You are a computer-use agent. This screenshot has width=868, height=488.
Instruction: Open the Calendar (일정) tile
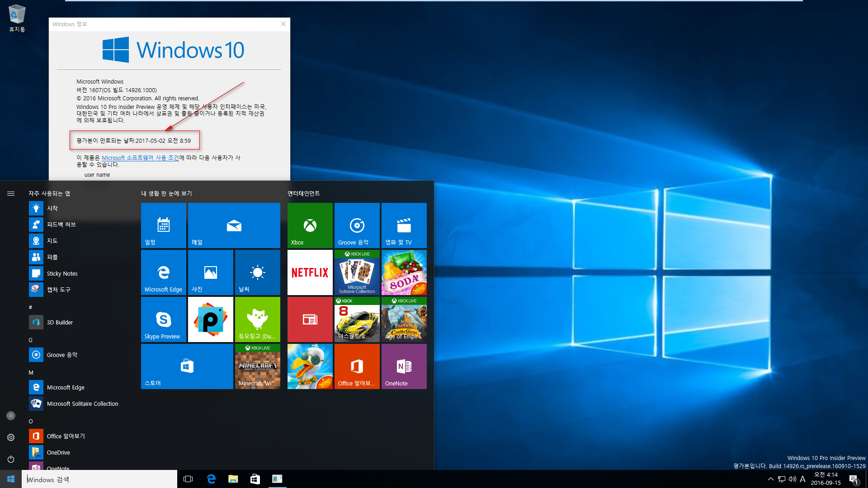[164, 225]
